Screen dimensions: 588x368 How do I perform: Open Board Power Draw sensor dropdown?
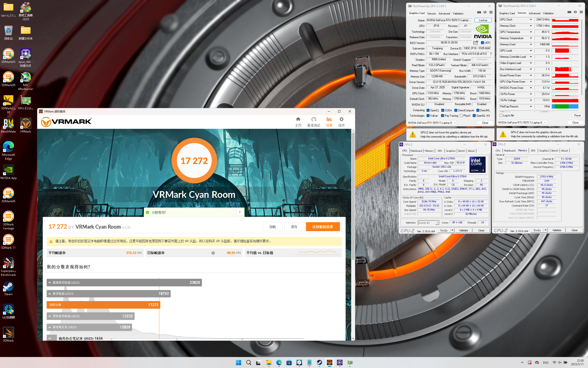pyautogui.click(x=531, y=75)
